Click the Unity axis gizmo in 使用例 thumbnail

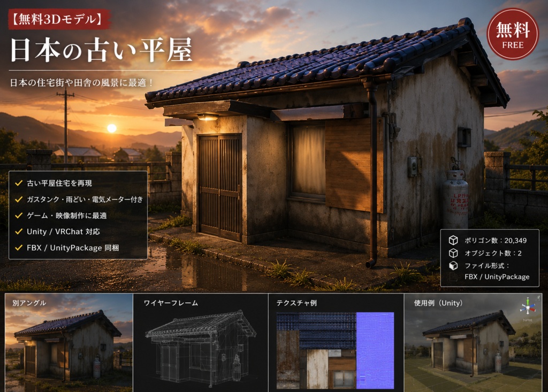(x=528, y=308)
